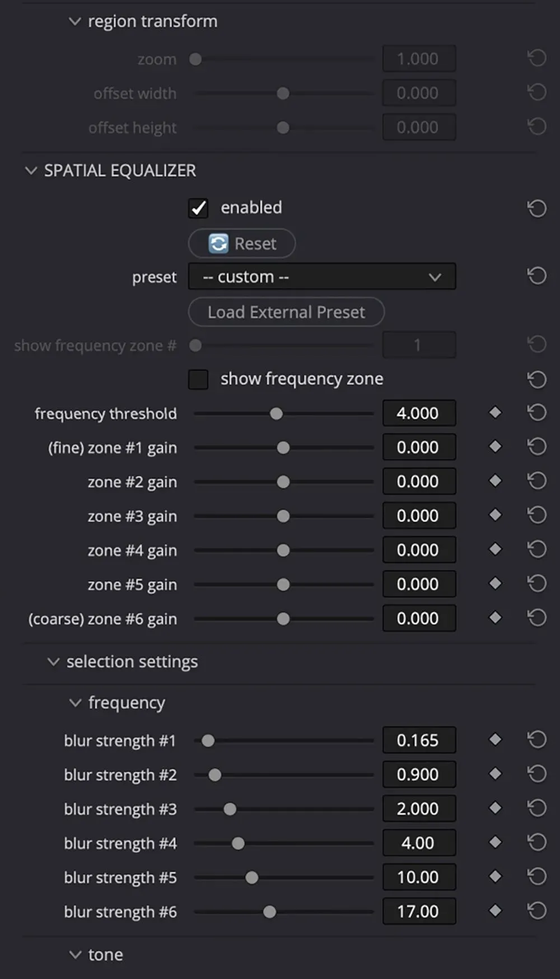Viewport: 560px width, 979px height.
Task: Click Load External Preset button
Action: click(286, 312)
